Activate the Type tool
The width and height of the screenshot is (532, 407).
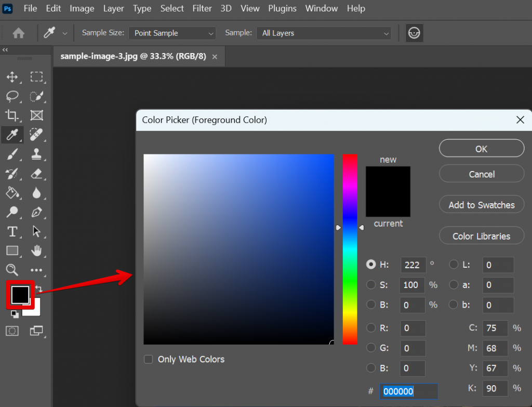tap(12, 231)
